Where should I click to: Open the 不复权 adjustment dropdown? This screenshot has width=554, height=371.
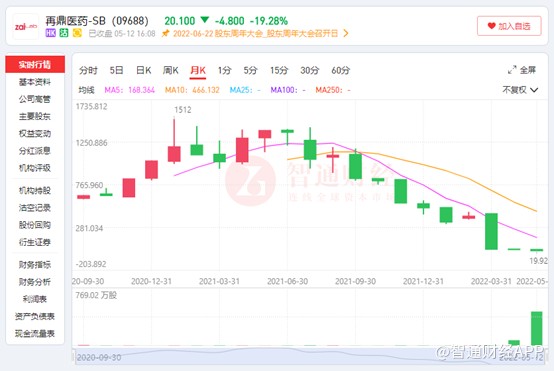tap(520, 90)
